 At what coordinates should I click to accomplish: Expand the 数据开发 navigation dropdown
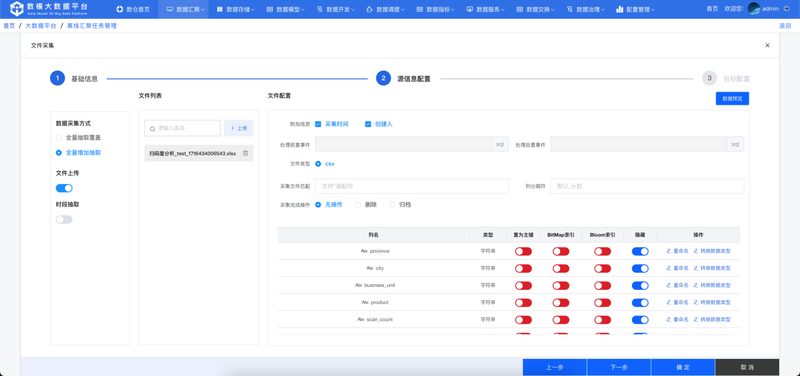(336, 9)
